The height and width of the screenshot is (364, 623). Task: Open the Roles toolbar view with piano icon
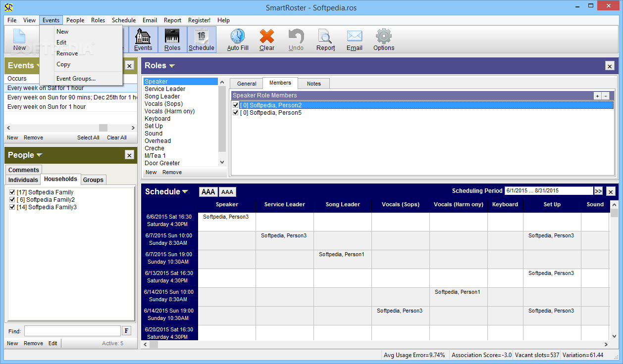(x=172, y=40)
